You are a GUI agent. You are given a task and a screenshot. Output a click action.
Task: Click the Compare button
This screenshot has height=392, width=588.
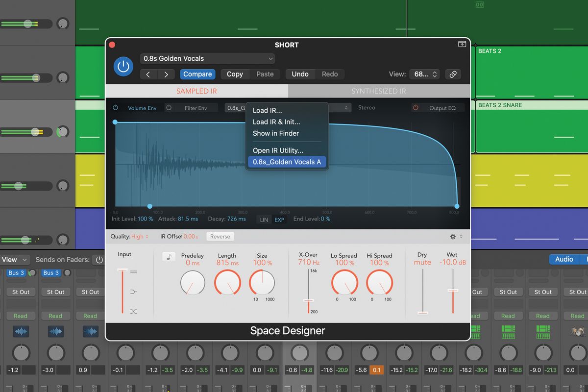(197, 74)
